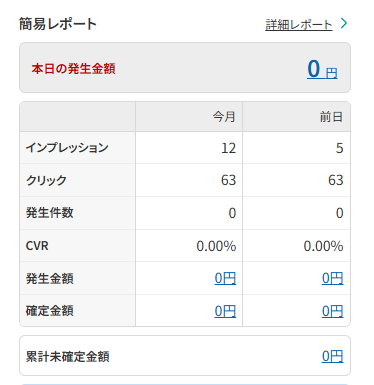
Task: Click the 発生件数 row label
Action: pyautogui.click(x=50, y=213)
